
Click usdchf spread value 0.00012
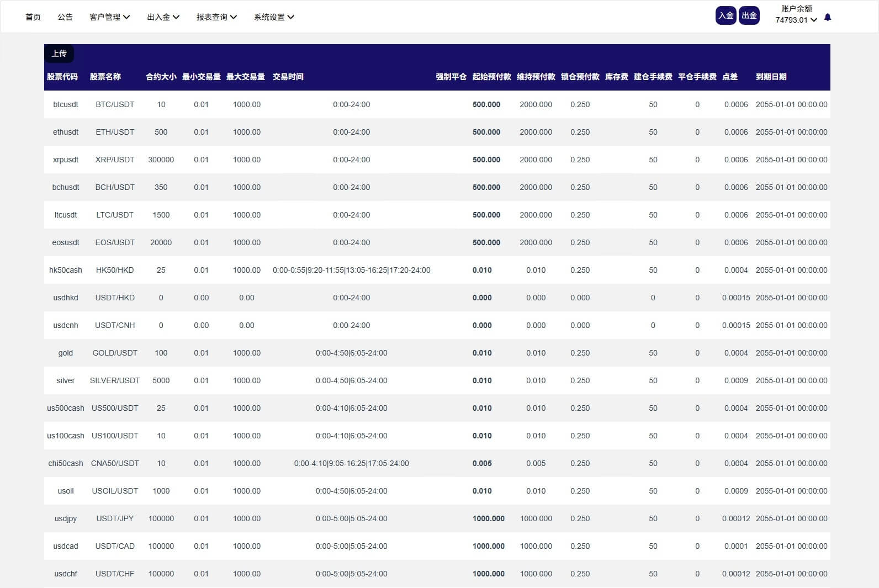[x=736, y=574]
